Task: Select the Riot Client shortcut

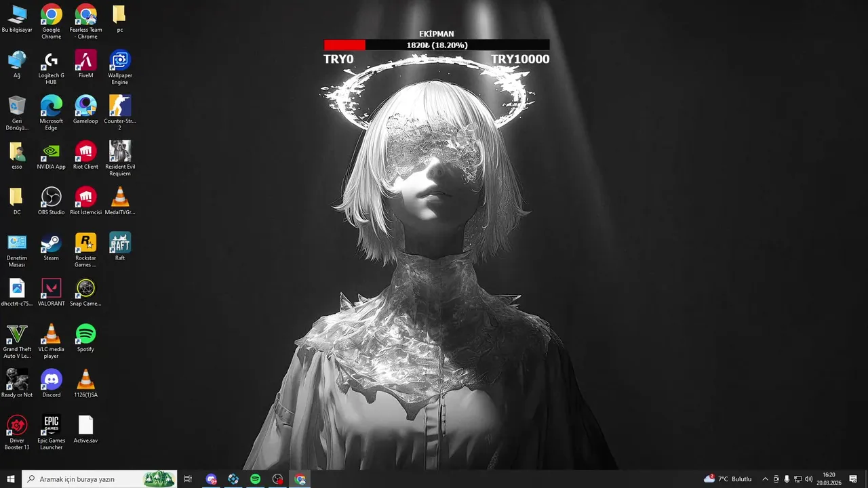Action: pyautogui.click(x=85, y=155)
